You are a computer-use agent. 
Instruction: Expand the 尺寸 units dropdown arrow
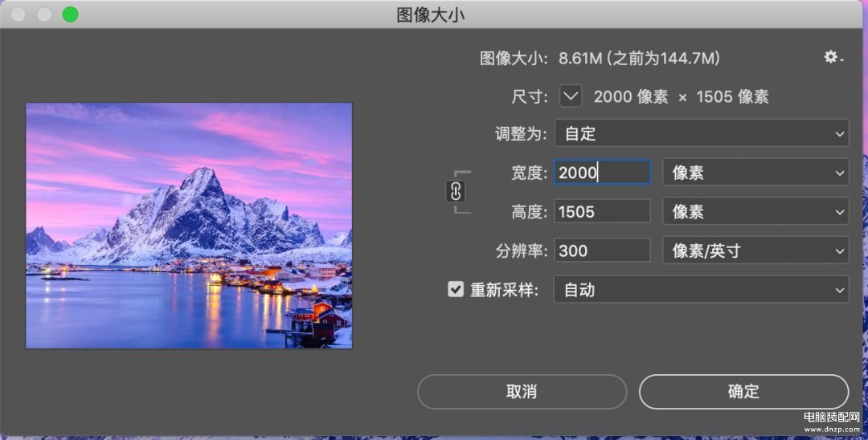(570, 96)
